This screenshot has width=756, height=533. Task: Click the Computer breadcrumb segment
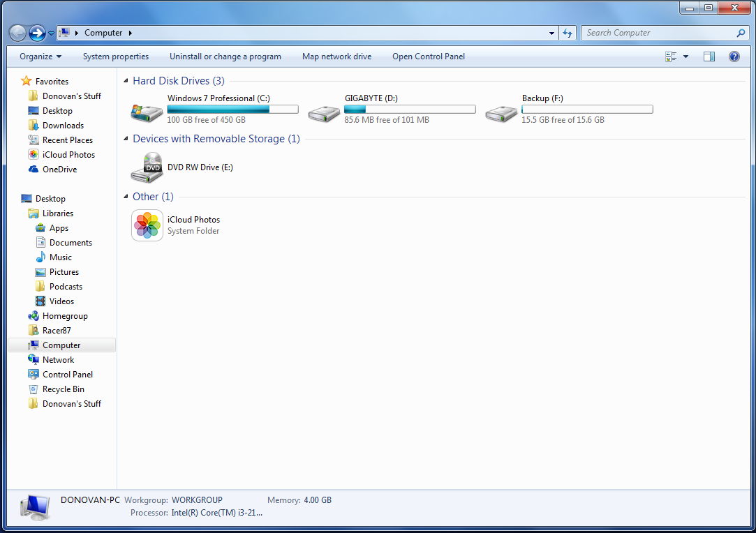coord(103,33)
